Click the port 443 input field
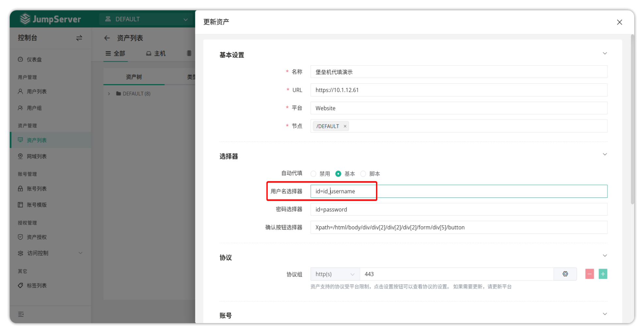644x330 pixels. coord(457,274)
